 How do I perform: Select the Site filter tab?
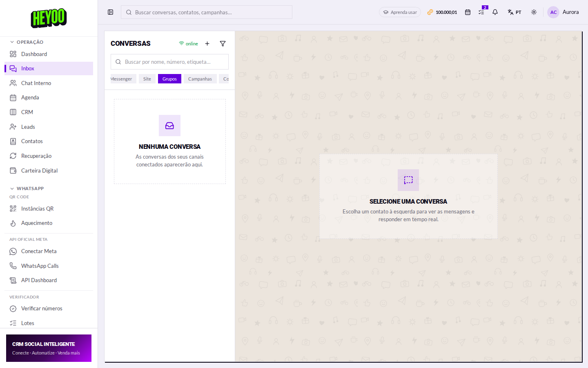tap(147, 79)
